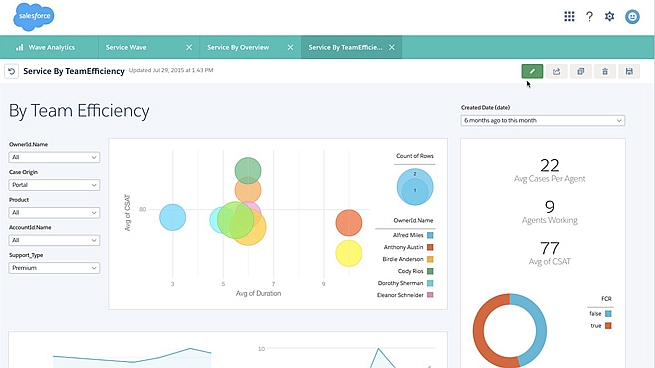The height and width of the screenshot is (368, 655).
Task: Click Anthony Austin red legend swatch
Action: [430, 247]
